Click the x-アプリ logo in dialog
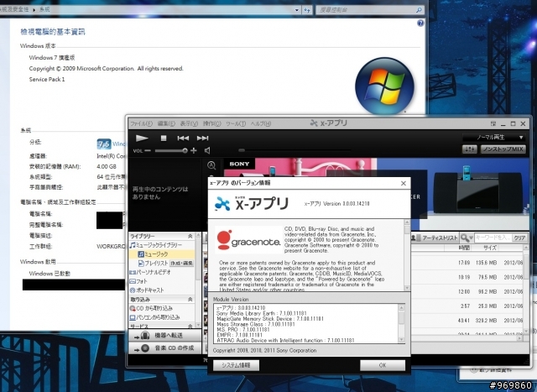This screenshot has height=392, width=537. pyautogui.click(x=252, y=203)
